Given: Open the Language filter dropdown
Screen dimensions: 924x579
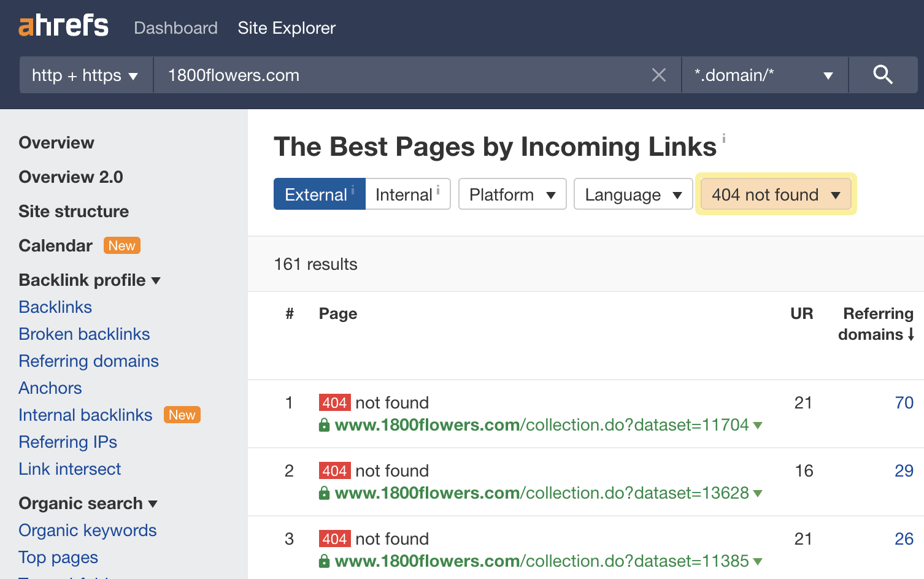Looking at the screenshot, I should (633, 194).
